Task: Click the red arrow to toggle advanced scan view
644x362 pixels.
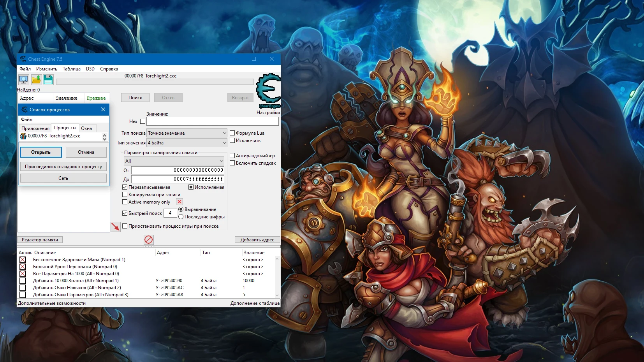Action: 116,226
